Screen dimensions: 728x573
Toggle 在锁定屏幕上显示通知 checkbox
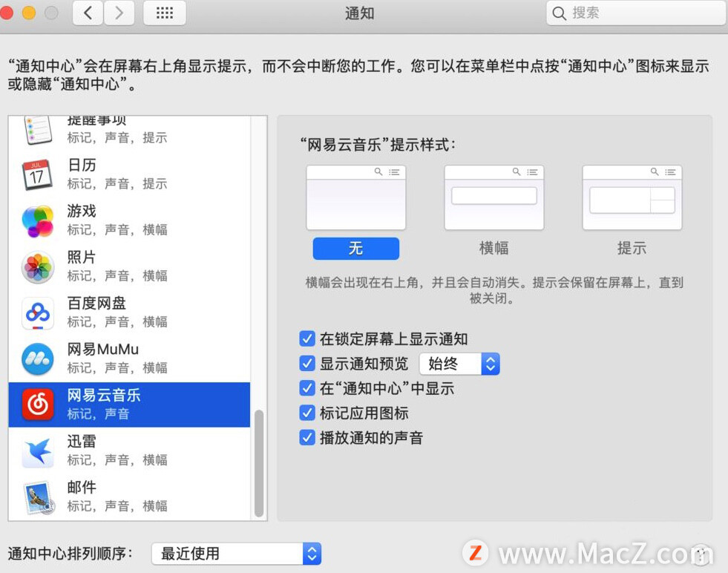pos(307,338)
